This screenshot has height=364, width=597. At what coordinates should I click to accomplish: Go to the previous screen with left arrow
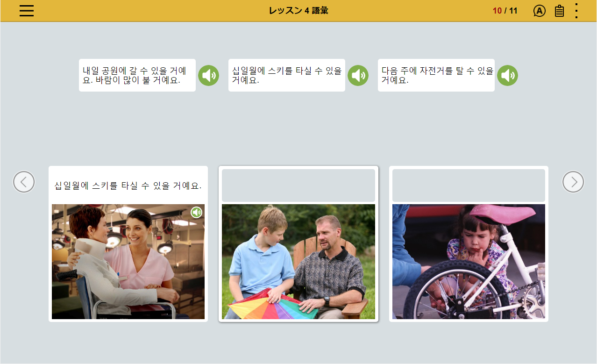[x=24, y=182]
